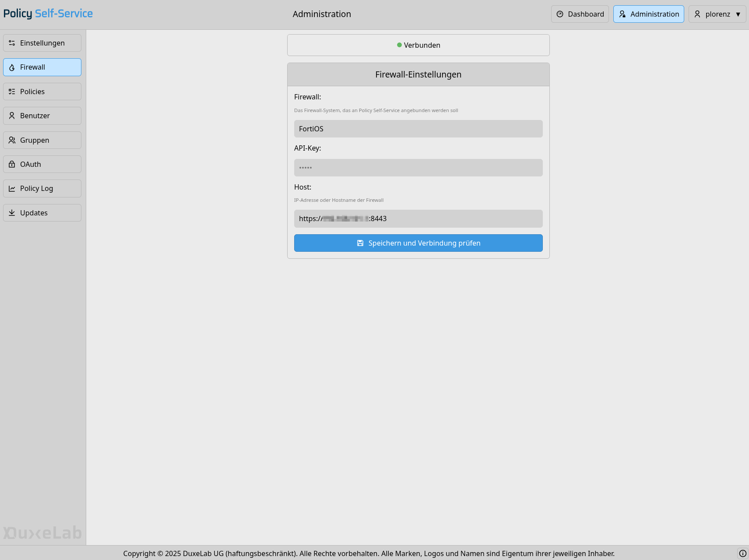Click the Firewall flame icon
Viewport: 749px width, 560px height.
tap(12, 67)
